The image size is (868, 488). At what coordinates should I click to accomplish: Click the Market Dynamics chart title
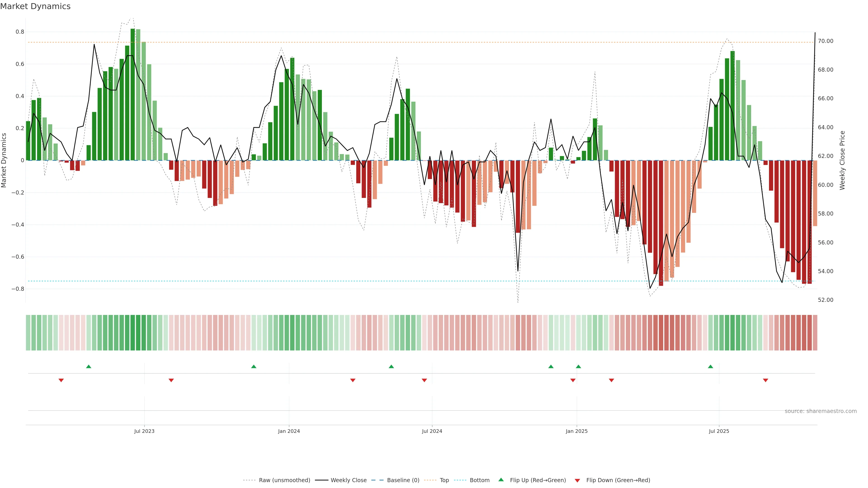pyautogui.click(x=35, y=6)
